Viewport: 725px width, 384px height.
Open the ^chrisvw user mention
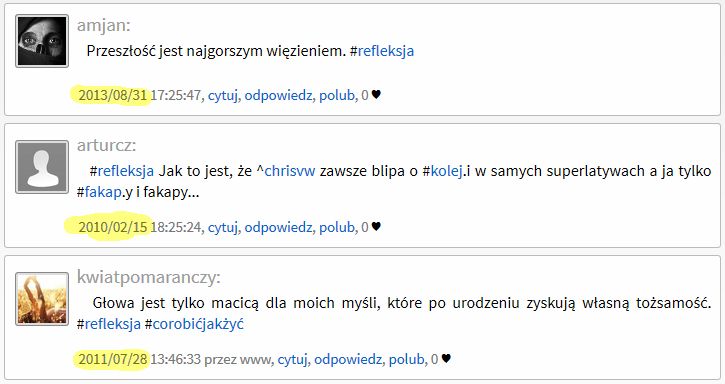click(286, 171)
